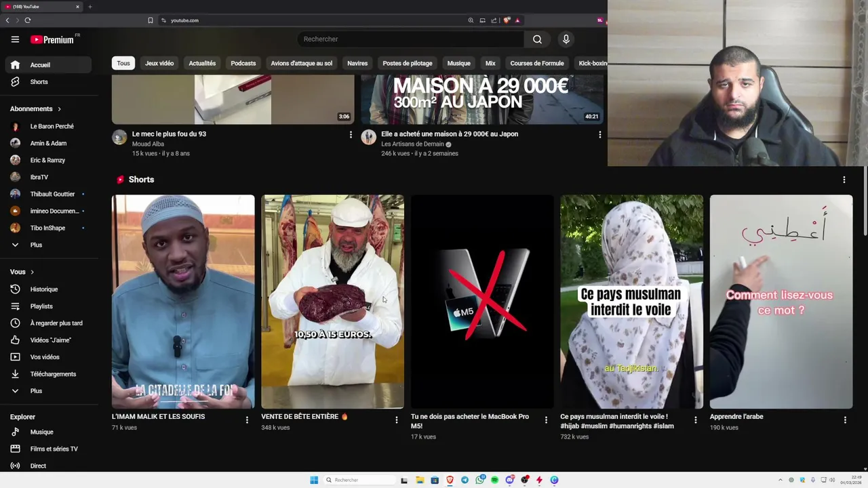Play the MacBook Pro M5 short thumbnail
The height and width of the screenshot is (488, 868).
point(482,302)
